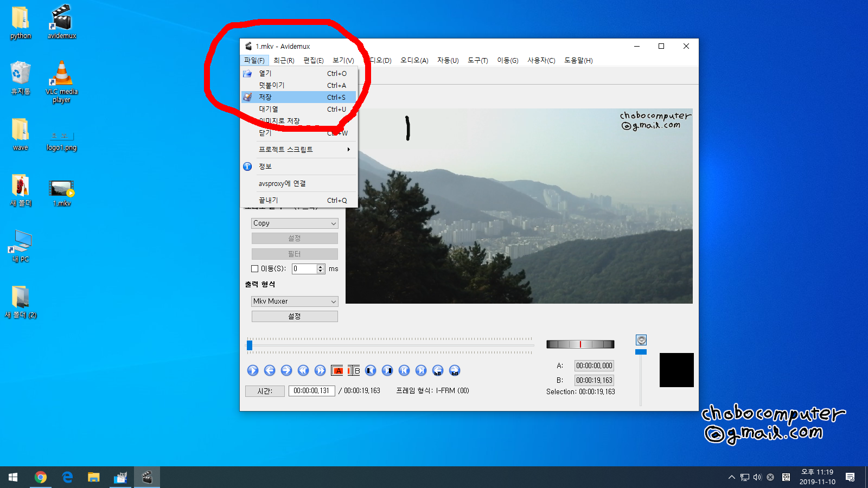868x488 pixels.
Task: Advance to next frame with right arrow
Action: [286, 370]
